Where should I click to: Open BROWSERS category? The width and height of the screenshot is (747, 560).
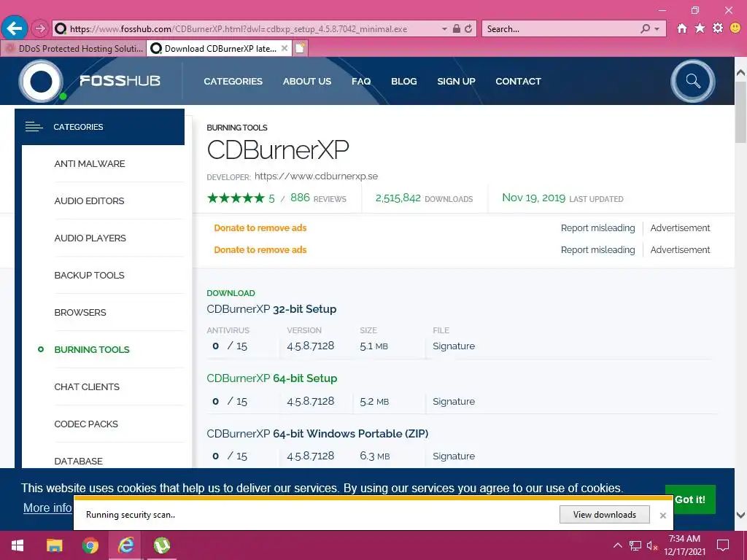click(x=80, y=312)
